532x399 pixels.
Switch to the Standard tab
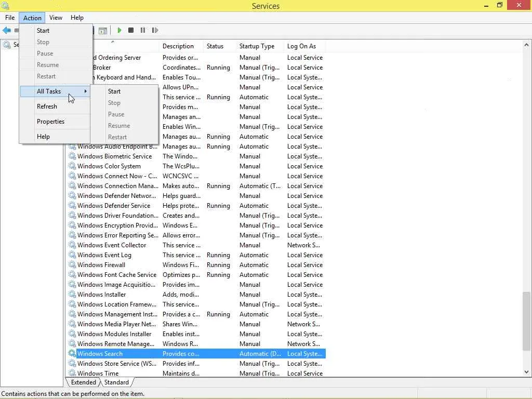point(116,382)
